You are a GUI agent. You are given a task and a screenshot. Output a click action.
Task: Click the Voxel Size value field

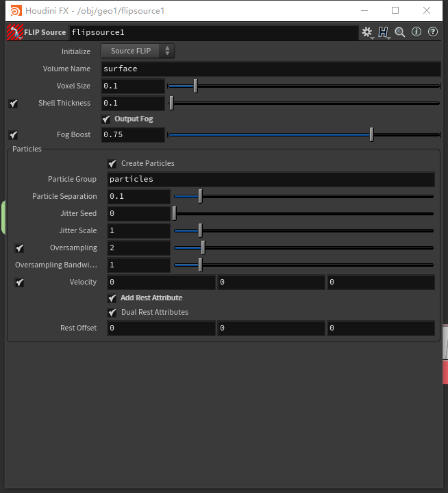tap(133, 86)
